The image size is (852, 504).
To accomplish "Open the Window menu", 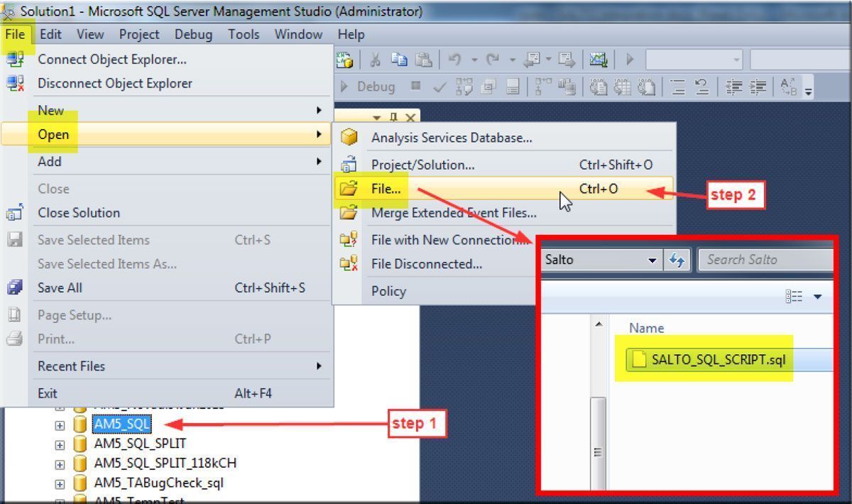I will pyautogui.click(x=298, y=34).
